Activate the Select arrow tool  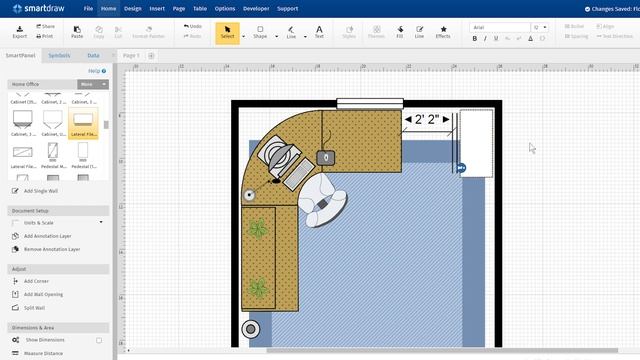[x=227, y=32]
